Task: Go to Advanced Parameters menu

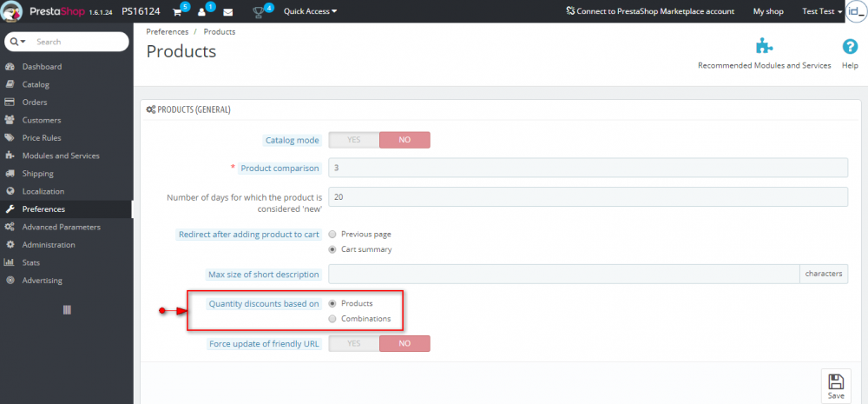Action: click(62, 227)
